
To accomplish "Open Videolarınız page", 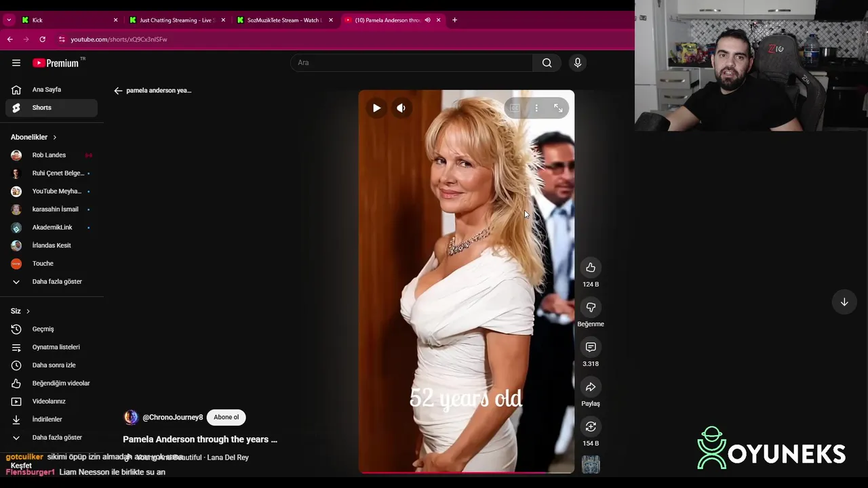I will click(x=52, y=401).
